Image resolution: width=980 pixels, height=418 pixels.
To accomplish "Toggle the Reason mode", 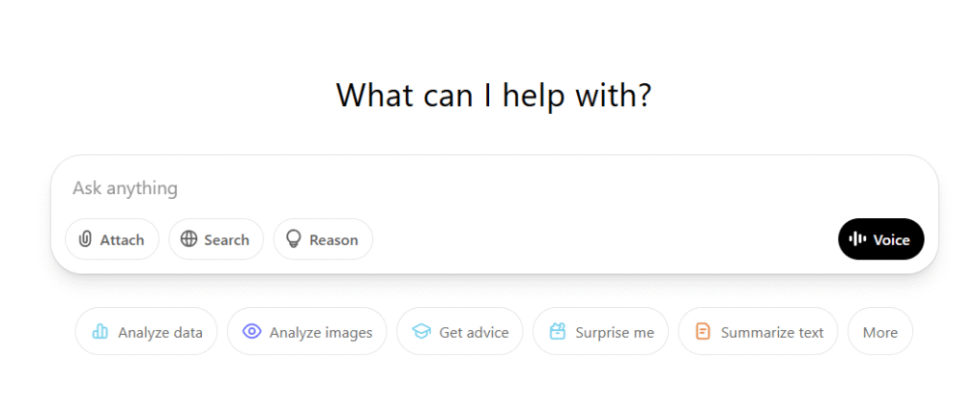I will [323, 239].
